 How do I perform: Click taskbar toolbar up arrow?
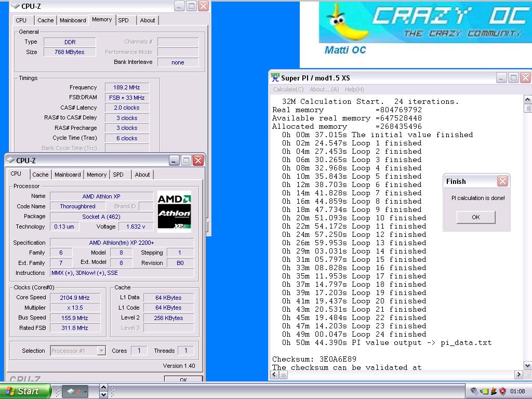click(104, 387)
